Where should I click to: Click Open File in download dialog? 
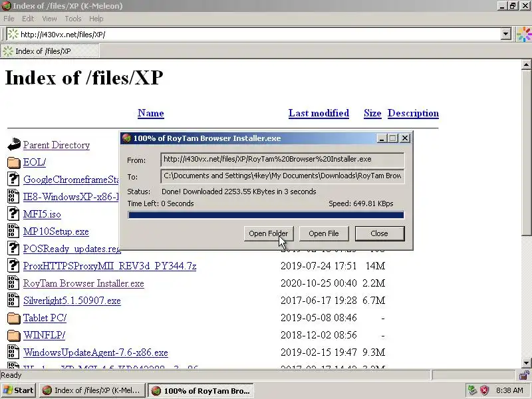tap(324, 234)
